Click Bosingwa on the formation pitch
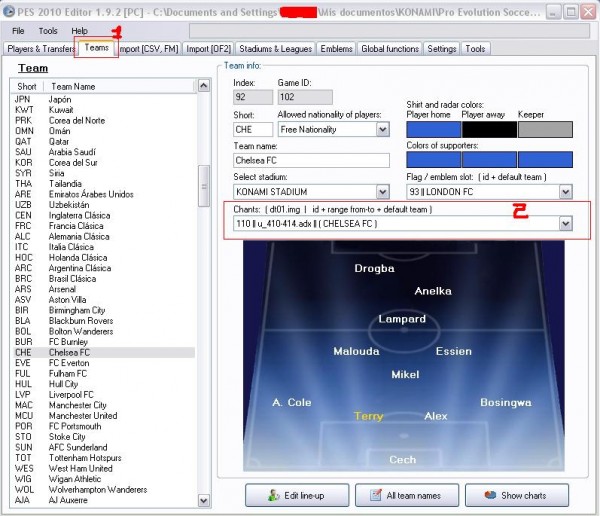 (506, 402)
